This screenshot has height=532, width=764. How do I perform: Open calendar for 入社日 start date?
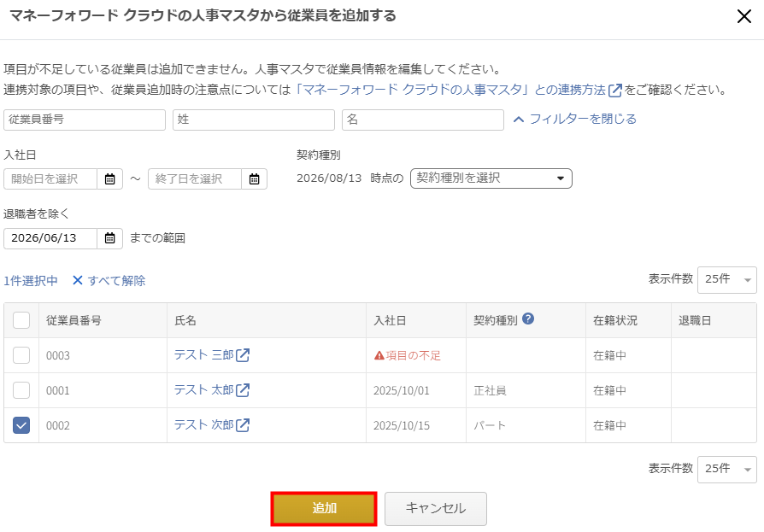pyautogui.click(x=110, y=179)
